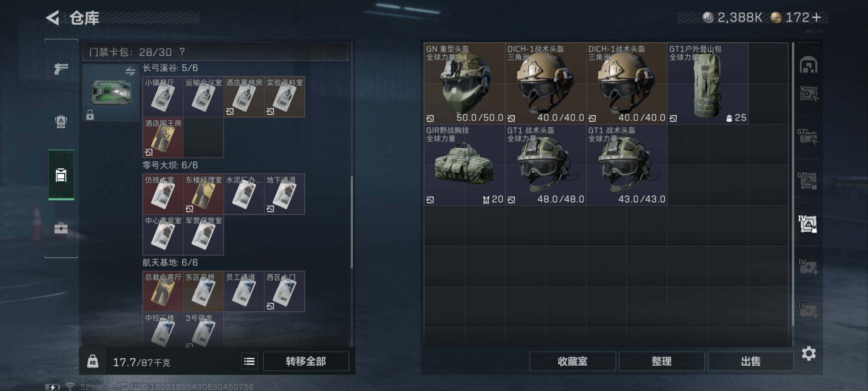
Task: Open the briefcase tab in left sidebar
Action: [x=61, y=228]
